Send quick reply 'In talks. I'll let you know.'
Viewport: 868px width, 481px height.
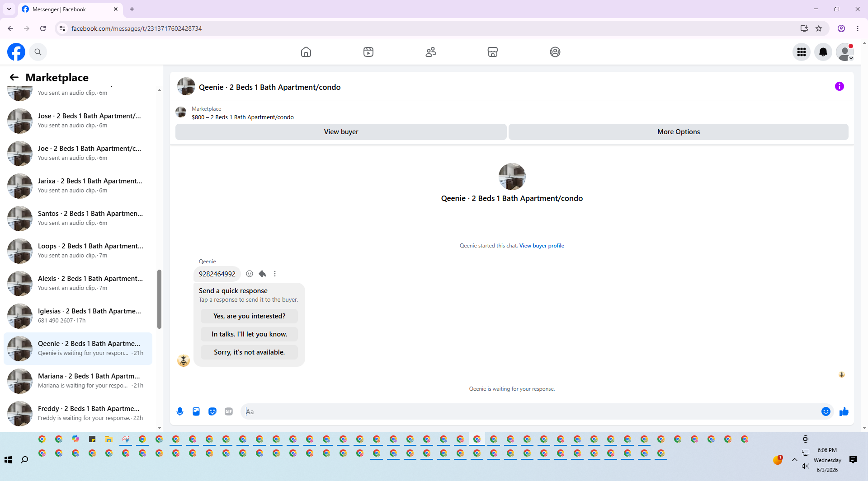click(x=250, y=334)
